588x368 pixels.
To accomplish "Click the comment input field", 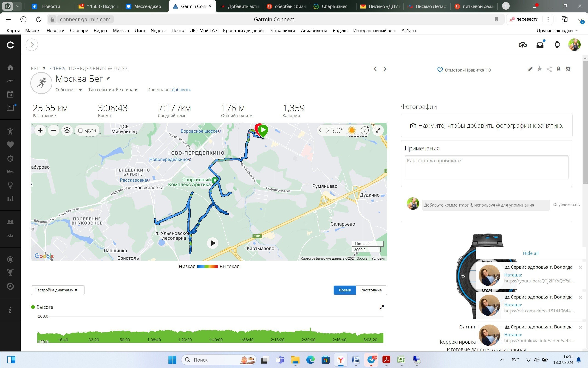I will pyautogui.click(x=486, y=205).
